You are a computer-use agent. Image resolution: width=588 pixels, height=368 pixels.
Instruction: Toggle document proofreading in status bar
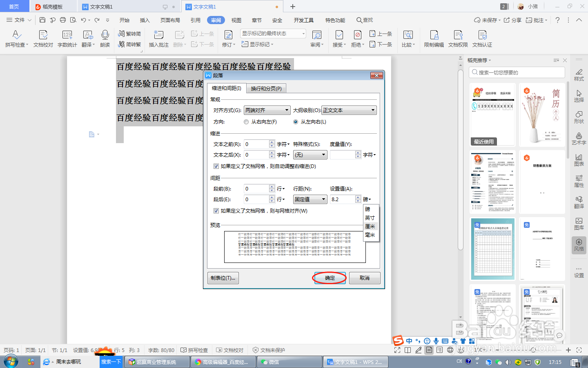(x=230, y=350)
